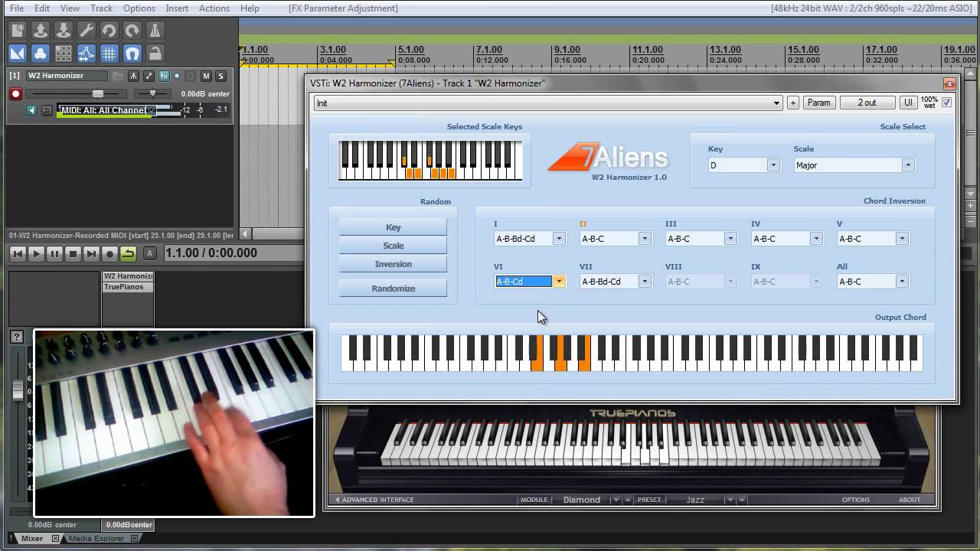Toggle auto-crossfade toolbar icon
The width and height of the screenshot is (980, 551).
pos(18,54)
